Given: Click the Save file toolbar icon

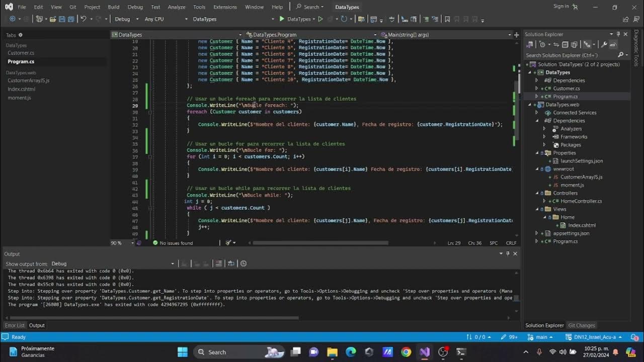Looking at the screenshot, I should click(62, 19).
